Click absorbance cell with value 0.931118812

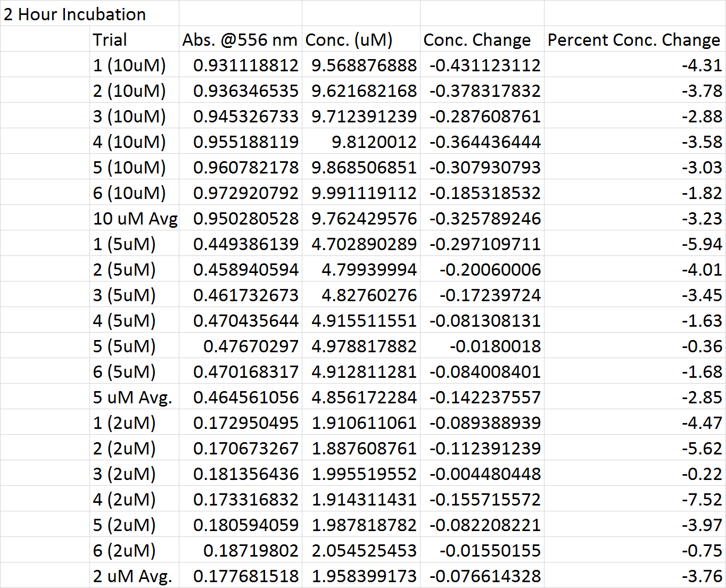[x=246, y=65]
